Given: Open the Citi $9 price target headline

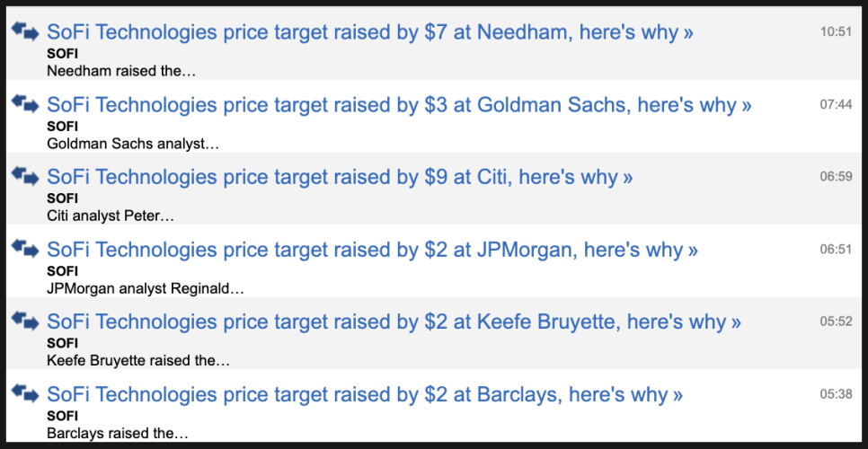Looking at the screenshot, I should [x=340, y=177].
